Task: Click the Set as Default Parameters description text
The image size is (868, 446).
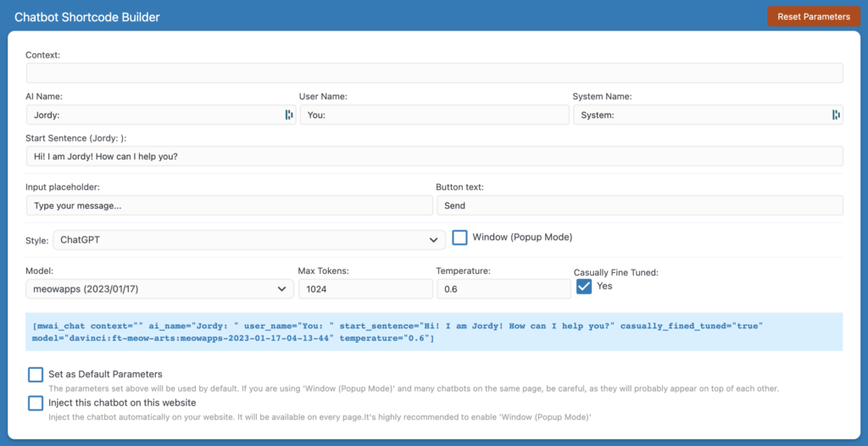Action: (x=414, y=388)
